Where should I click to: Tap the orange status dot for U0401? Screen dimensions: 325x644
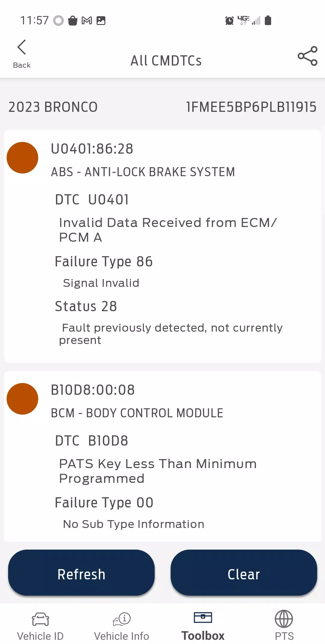(x=23, y=158)
